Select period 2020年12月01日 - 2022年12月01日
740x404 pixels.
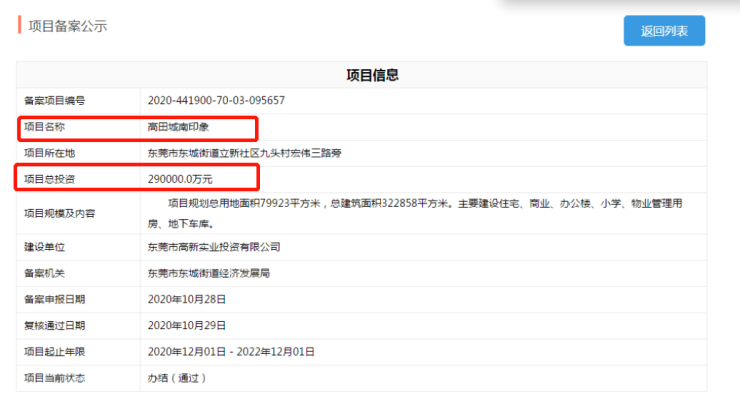(x=231, y=352)
